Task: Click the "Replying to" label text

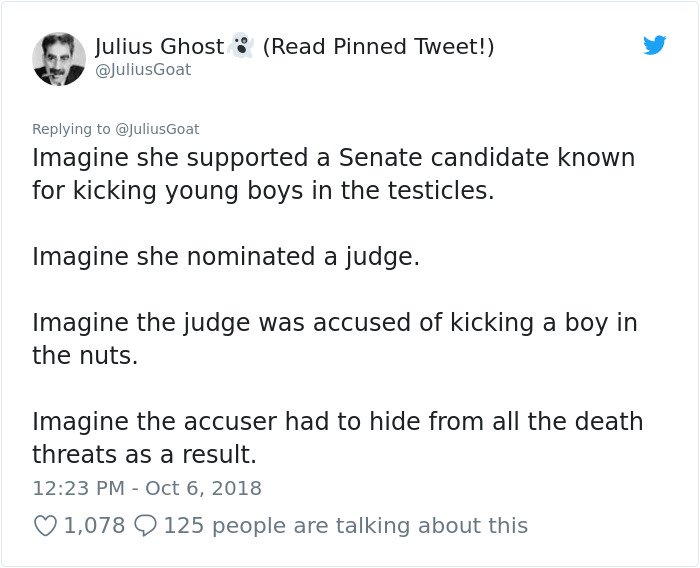Action: point(72,129)
